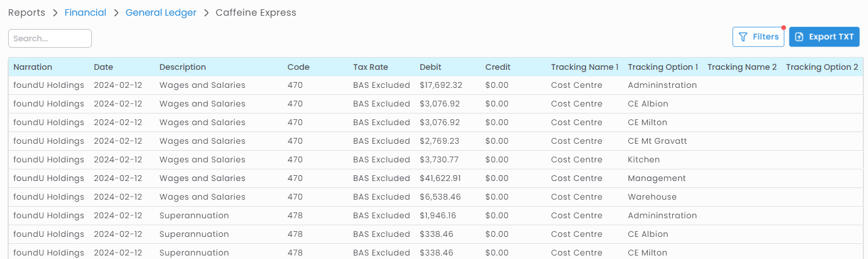The height and width of the screenshot is (259, 868).
Task: Click the Tax Rate column header
Action: pyautogui.click(x=370, y=67)
